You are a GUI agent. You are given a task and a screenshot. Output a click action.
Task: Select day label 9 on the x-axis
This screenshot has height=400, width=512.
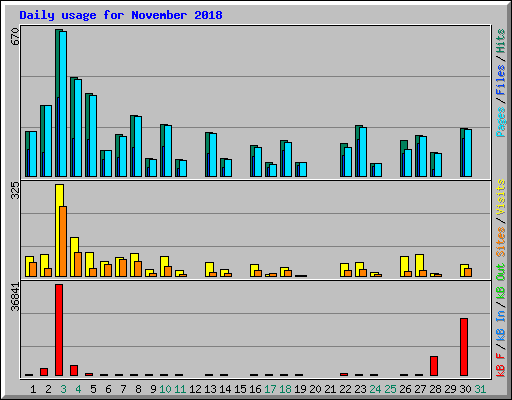click(153, 389)
